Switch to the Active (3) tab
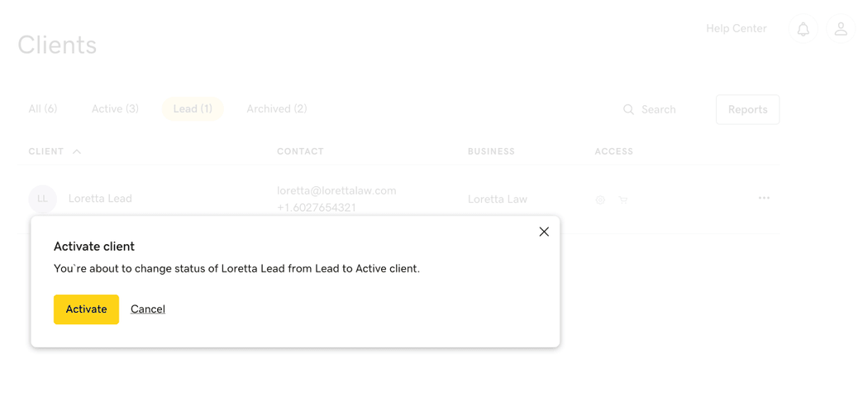Viewport: 868px width, 417px height. click(x=115, y=109)
